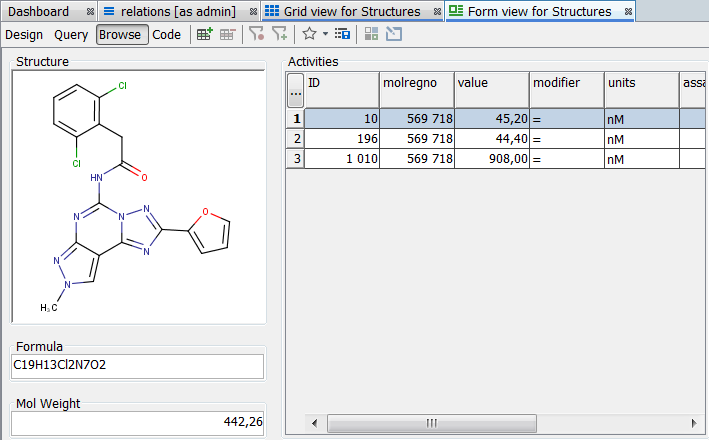Image resolution: width=709 pixels, height=440 pixels.
Task: Click the delete row icon in toolbar
Action: pyautogui.click(x=228, y=34)
